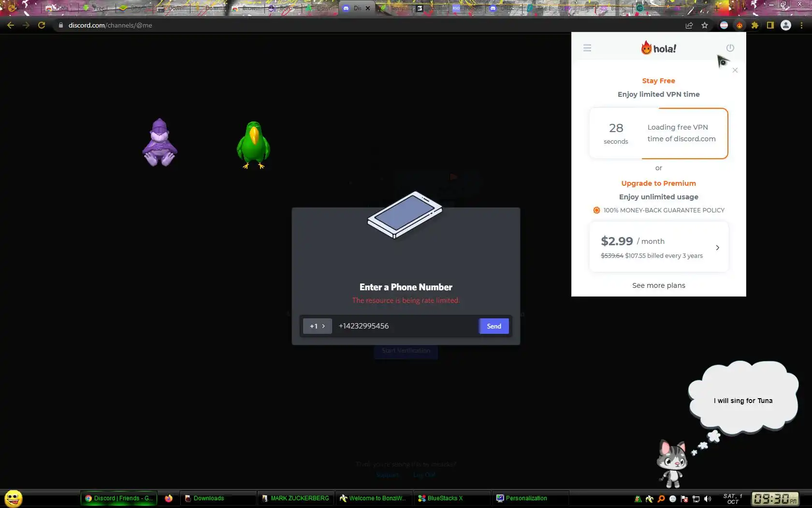Open the Welcome to BonziW... taskbar window
This screenshot has width=812, height=508.
click(374, 498)
